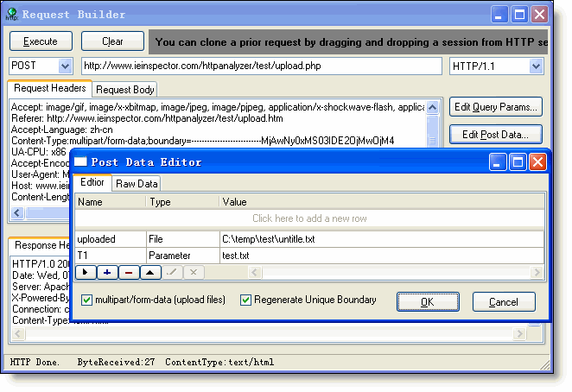The width and height of the screenshot is (572, 392).
Task: Switch to the Request Body tab
Action: tap(124, 90)
